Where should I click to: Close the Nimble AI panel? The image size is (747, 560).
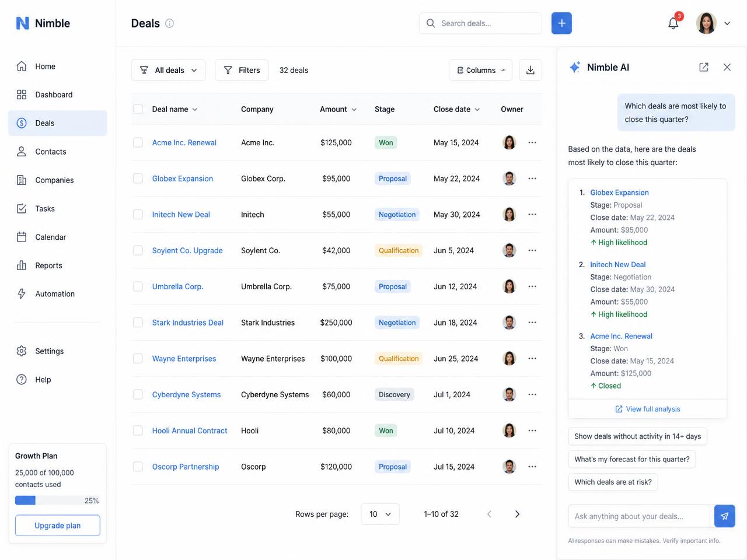(x=727, y=67)
